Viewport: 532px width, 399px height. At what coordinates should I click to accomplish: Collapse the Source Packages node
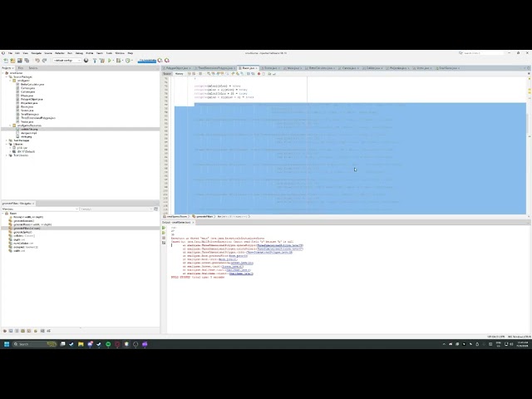pos(7,76)
